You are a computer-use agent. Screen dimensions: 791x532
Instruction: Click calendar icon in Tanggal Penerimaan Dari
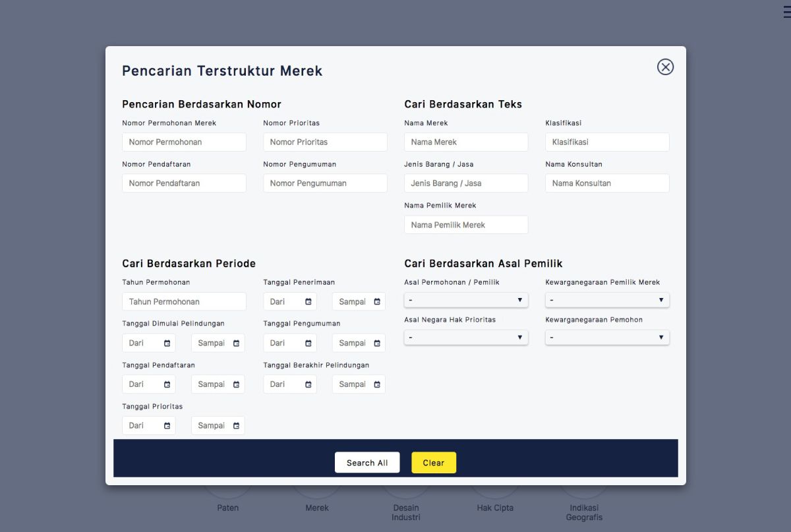click(308, 302)
